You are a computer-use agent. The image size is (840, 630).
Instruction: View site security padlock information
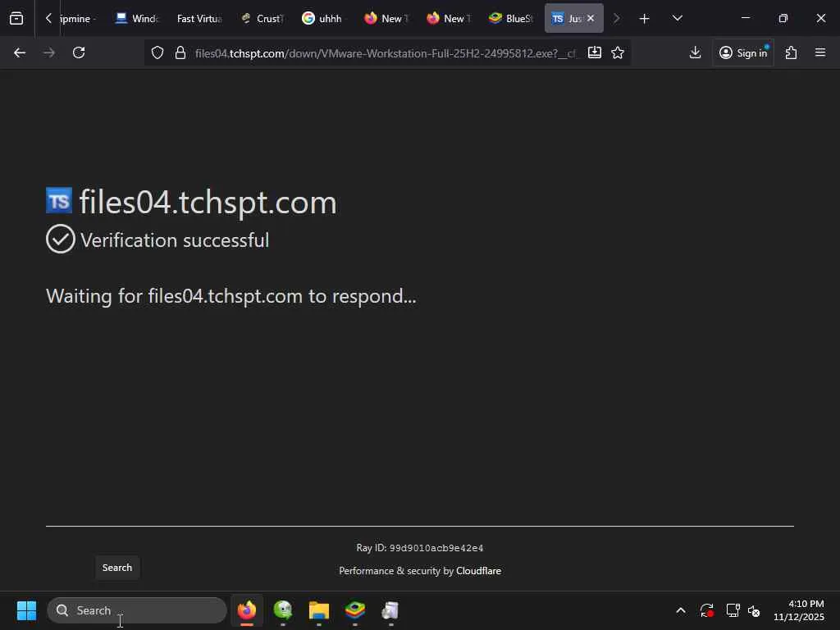180,52
